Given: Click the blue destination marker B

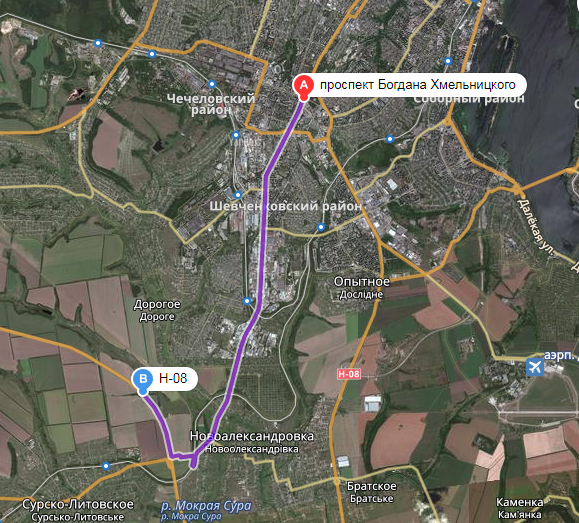Looking at the screenshot, I should click(x=143, y=380).
